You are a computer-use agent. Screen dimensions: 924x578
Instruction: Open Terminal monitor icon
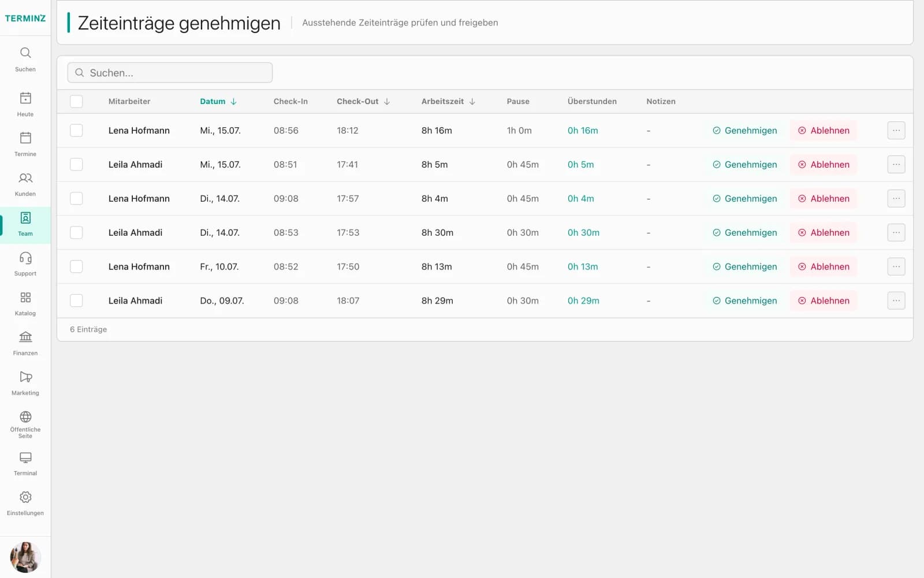25,458
